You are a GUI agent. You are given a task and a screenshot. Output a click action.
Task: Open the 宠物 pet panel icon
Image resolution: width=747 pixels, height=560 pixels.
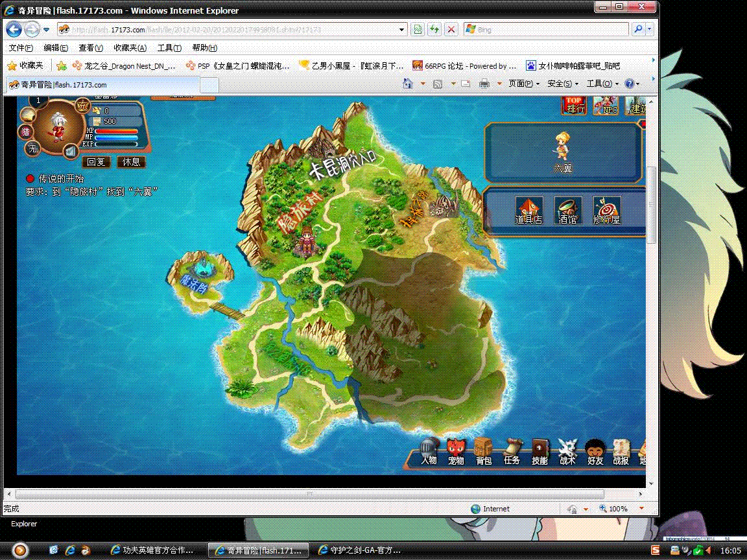(x=456, y=452)
